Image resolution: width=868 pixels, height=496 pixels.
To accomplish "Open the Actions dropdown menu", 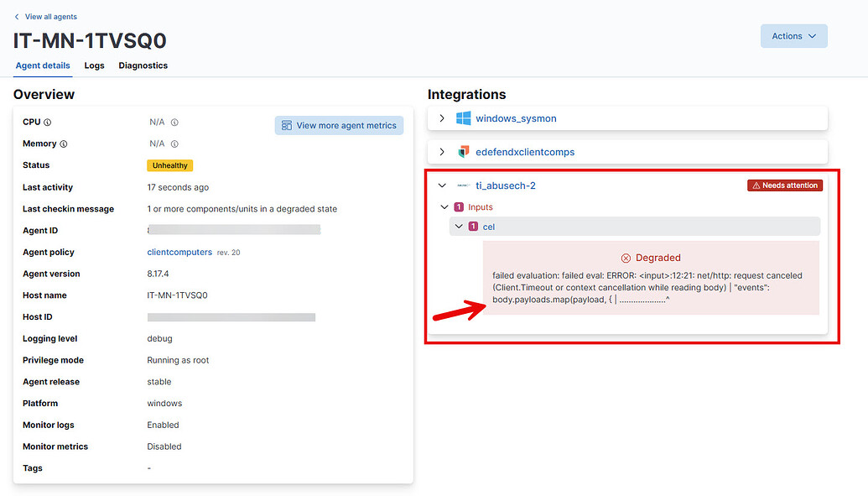I will [x=793, y=35].
